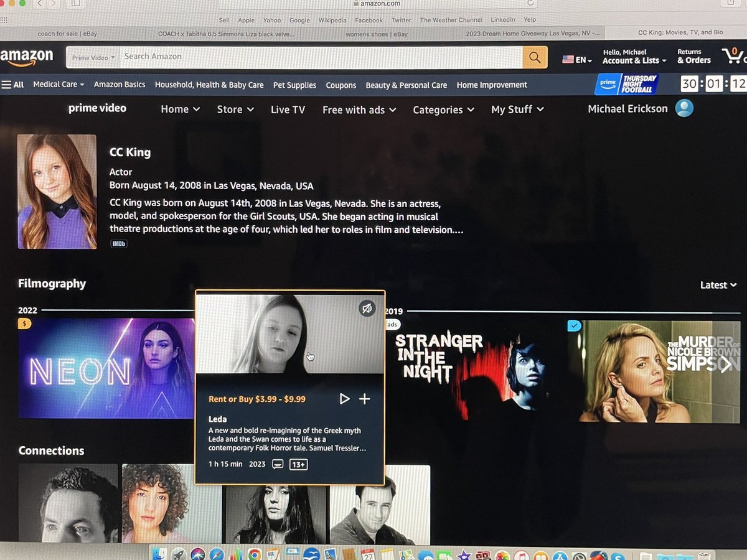
Task: Add Leda to watchlist
Action: (x=365, y=399)
